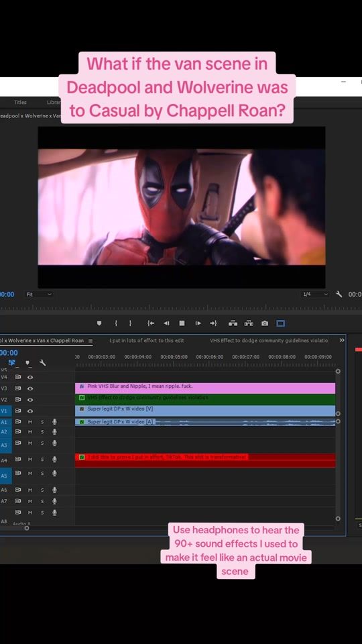This screenshot has width=362, height=644.
Task: Click timeline ruler at 00:00:05:00
Action: (x=174, y=357)
